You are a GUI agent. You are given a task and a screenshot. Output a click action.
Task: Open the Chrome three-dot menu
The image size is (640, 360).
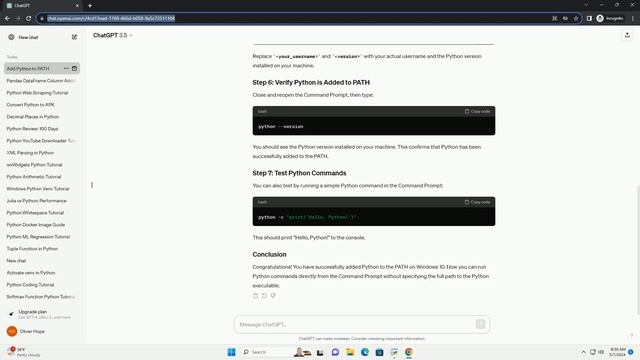tap(633, 18)
